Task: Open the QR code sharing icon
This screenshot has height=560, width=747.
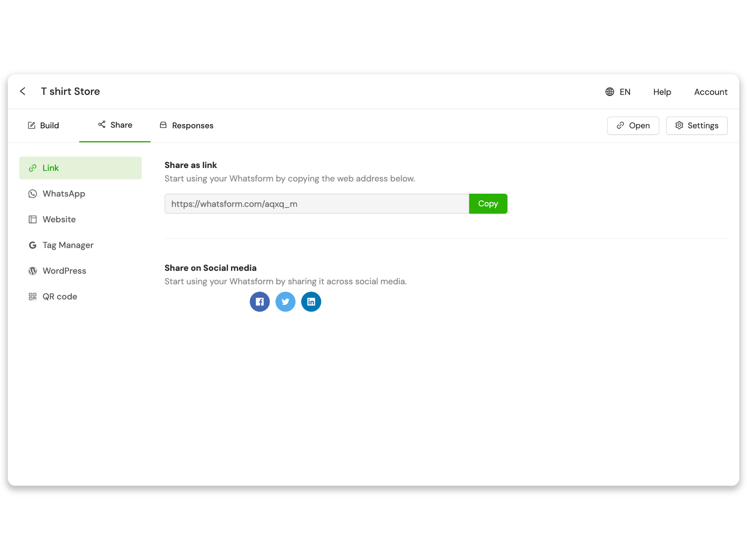Action: point(33,296)
